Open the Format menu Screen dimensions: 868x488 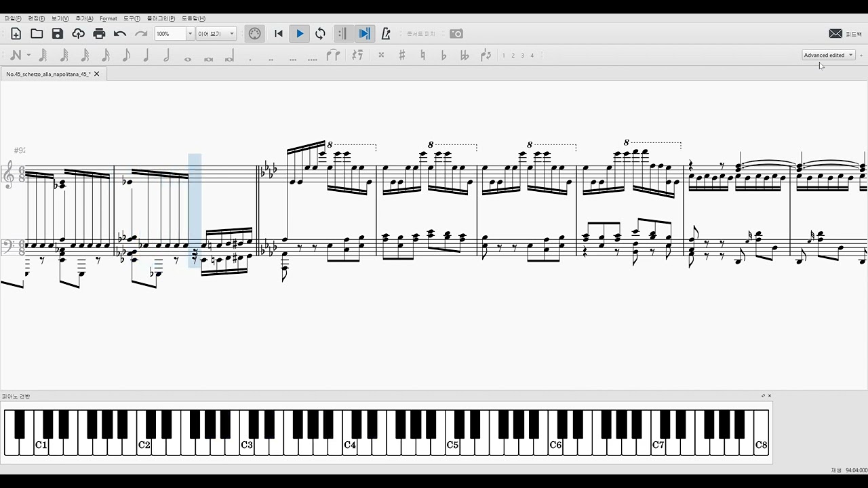pyautogui.click(x=108, y=18)
